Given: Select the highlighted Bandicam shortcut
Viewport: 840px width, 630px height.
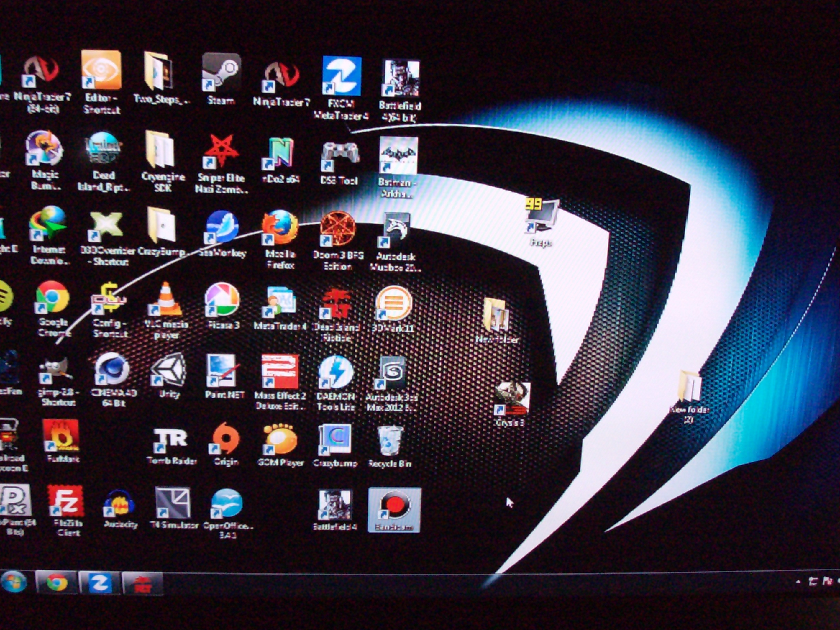Looking at the screenshot, I should (394, 510).
